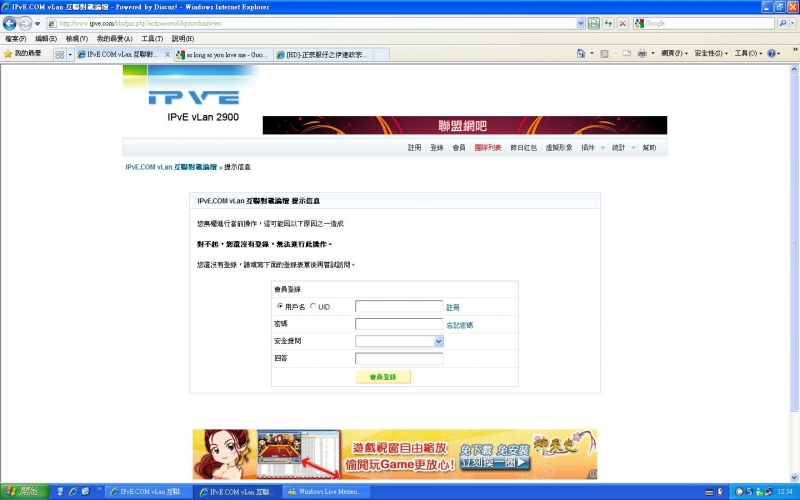Switch to 'as long as you love me' tab
The image size is (800, 500).
pyautogui.click(x=224, y=55)
